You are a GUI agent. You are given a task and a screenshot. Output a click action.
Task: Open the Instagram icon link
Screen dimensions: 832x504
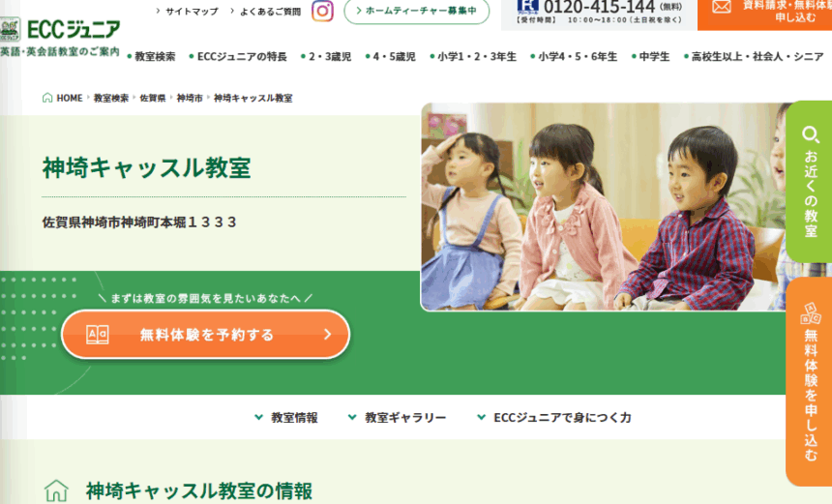(322, 11)
